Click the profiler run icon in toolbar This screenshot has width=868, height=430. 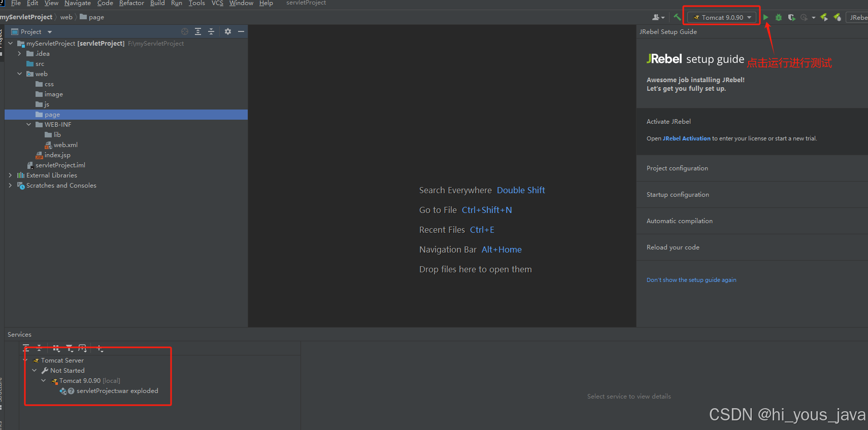pyautogui.click(x=804, y=17)
